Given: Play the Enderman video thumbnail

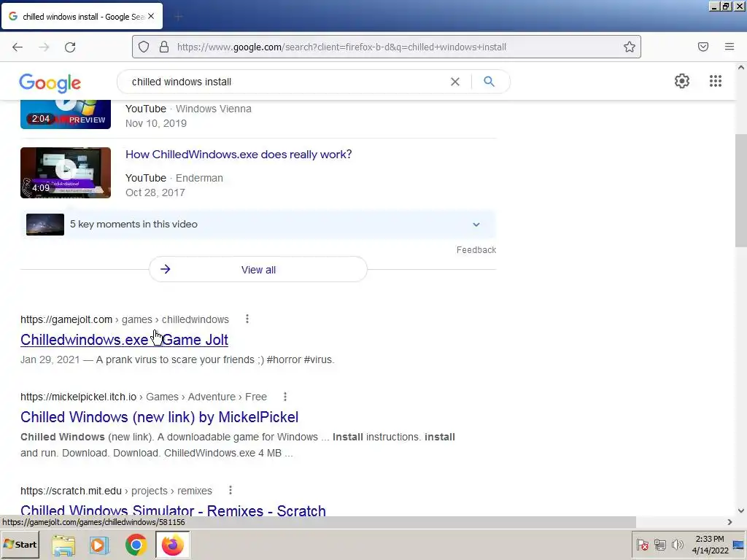Looking at the screenshot, I should pyautogui.click(x=66, y=172).
